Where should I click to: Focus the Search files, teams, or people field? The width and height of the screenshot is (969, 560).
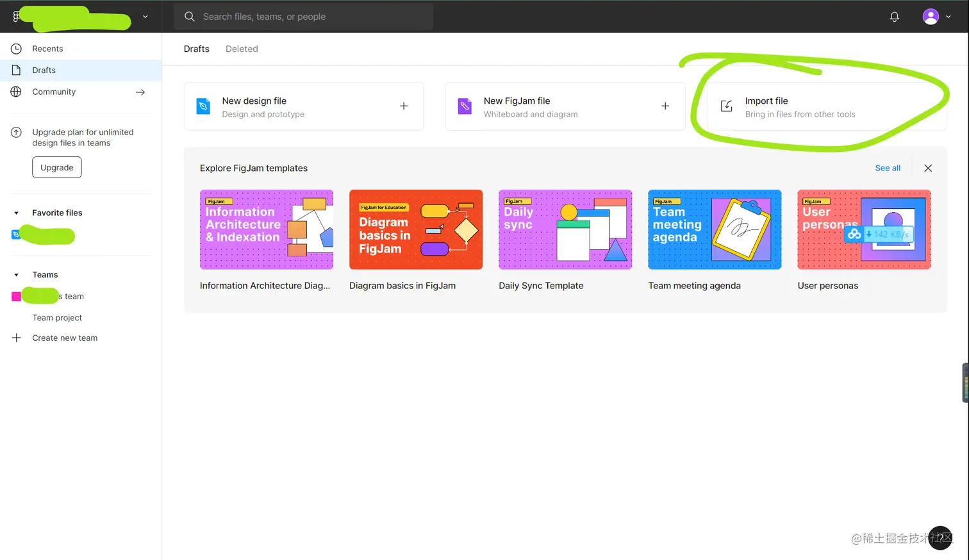pos(304,17)
